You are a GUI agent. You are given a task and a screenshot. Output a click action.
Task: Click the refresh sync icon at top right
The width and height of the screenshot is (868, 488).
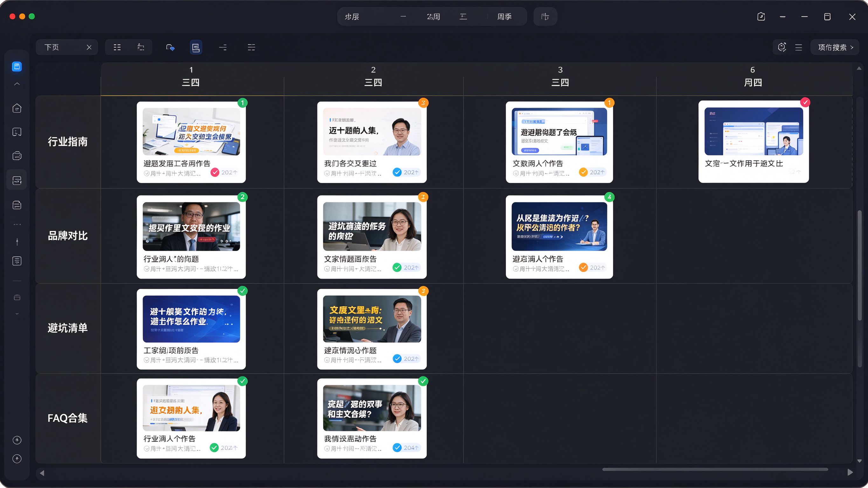coord(782,47)
